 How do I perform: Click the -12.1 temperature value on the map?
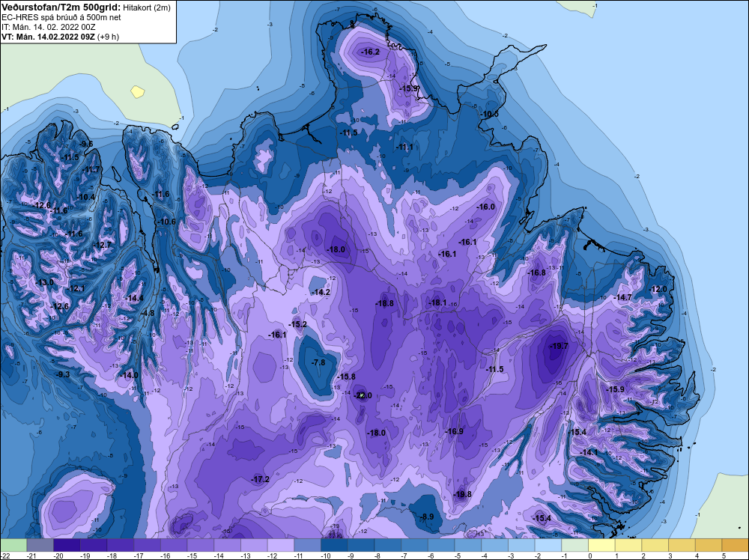coord(76,289)
